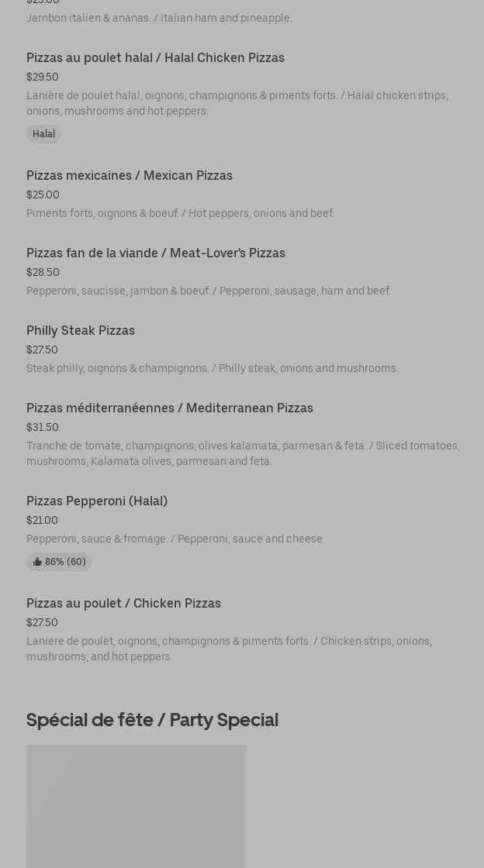
Task: Open Pizzas méditerranéennes / Mediterranean Pizzas
Action: coord(170,408)
